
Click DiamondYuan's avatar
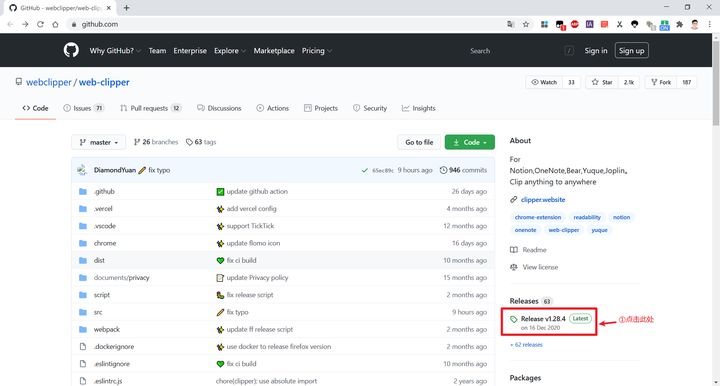[83, 170]
